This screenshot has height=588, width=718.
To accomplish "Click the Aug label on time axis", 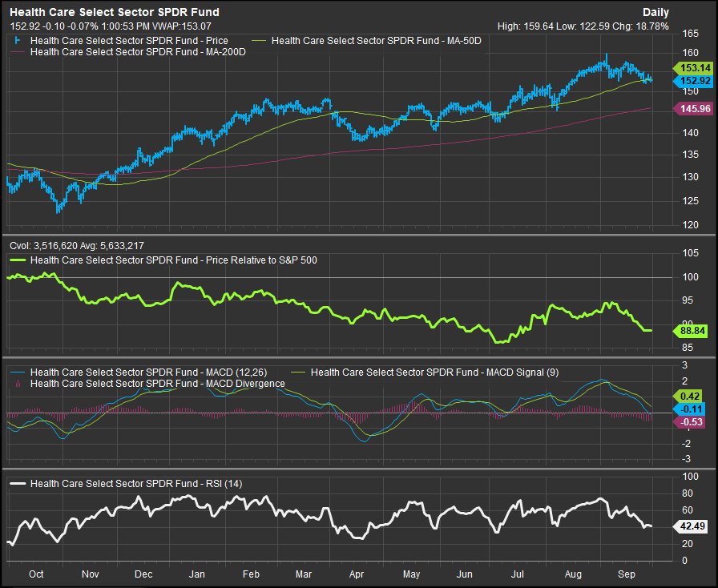I will coord(573,574).
